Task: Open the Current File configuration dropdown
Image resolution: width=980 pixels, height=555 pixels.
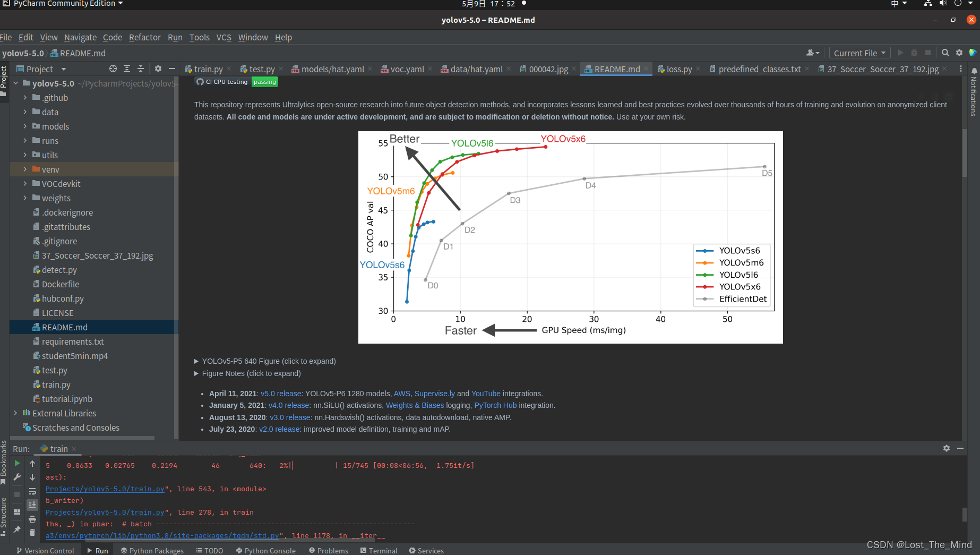Action: click(x=859, y=53)
